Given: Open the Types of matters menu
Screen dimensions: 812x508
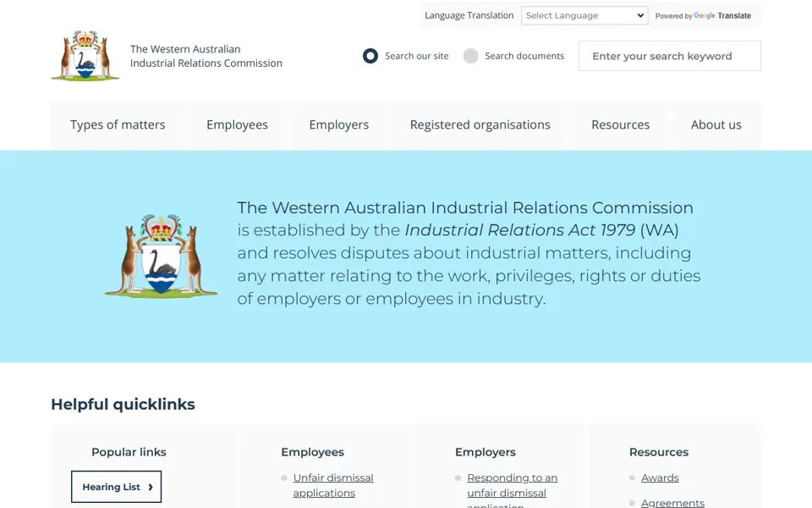Looking at the screenshot, I should tap(118, 125).
